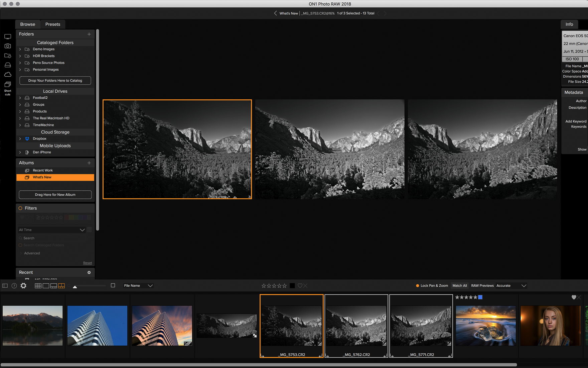
Task: Click the cloud storage shortcut icon
Action: pyautogui.click(x=8, y=74)
